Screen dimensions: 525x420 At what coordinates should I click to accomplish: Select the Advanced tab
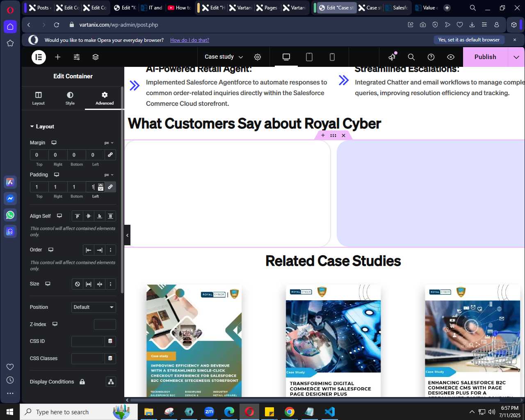[x=105, y=98]
